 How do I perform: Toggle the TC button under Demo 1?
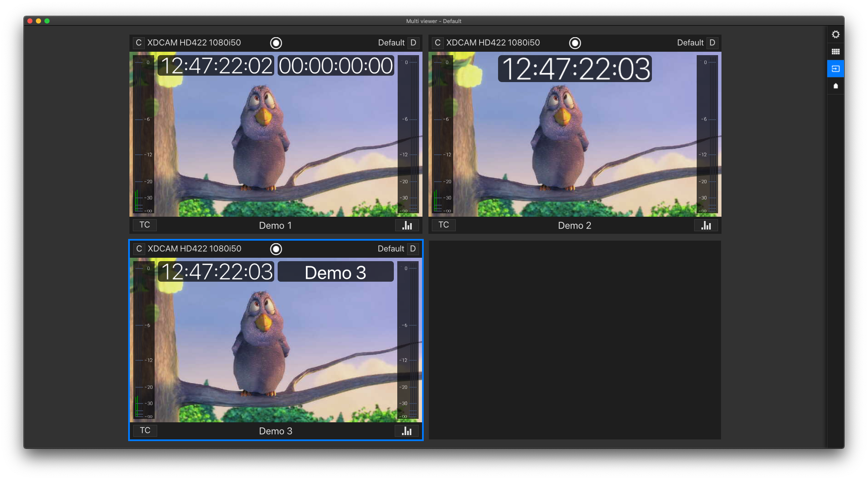(145, 225)
